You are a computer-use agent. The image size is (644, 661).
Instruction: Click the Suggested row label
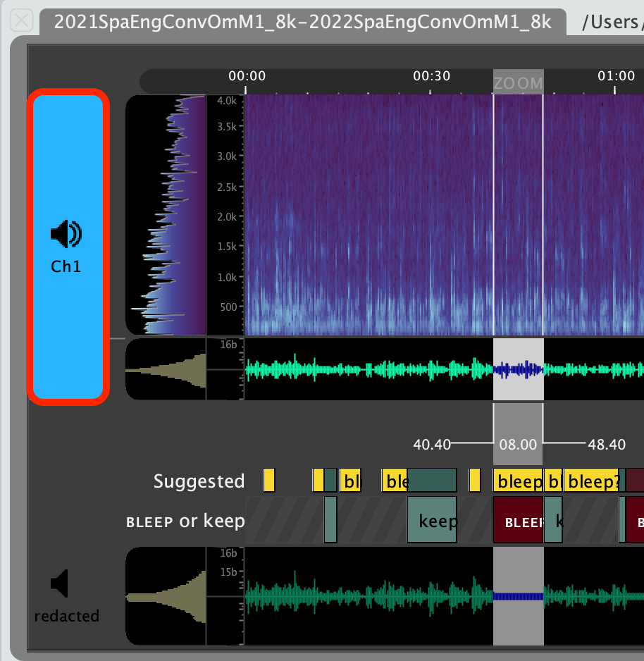click(x=199, y=481)
